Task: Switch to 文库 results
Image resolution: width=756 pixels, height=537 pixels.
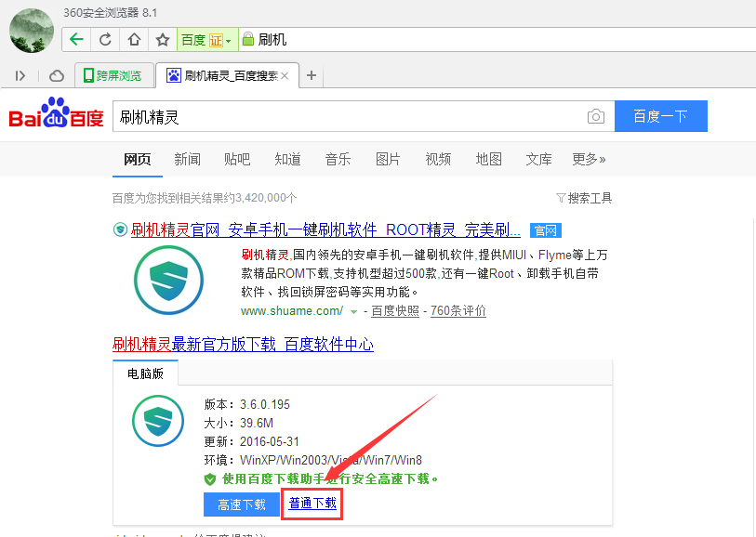Action: click(538, 159)
